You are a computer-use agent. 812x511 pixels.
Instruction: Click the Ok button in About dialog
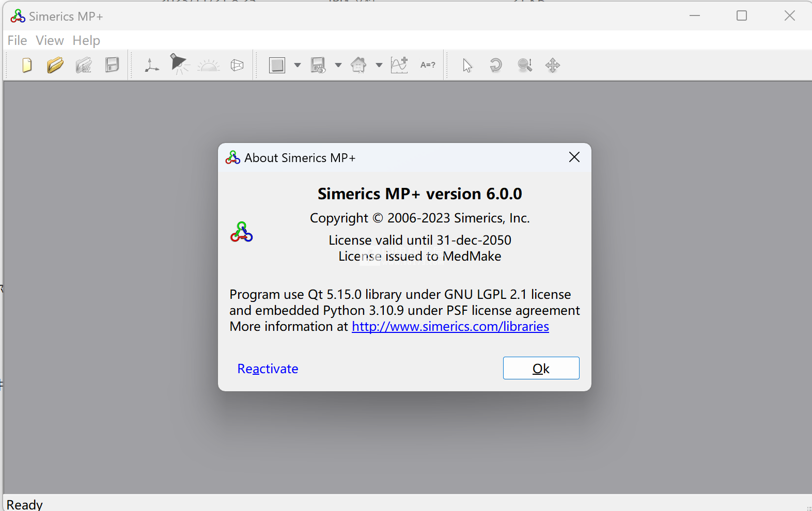point(541,368)
